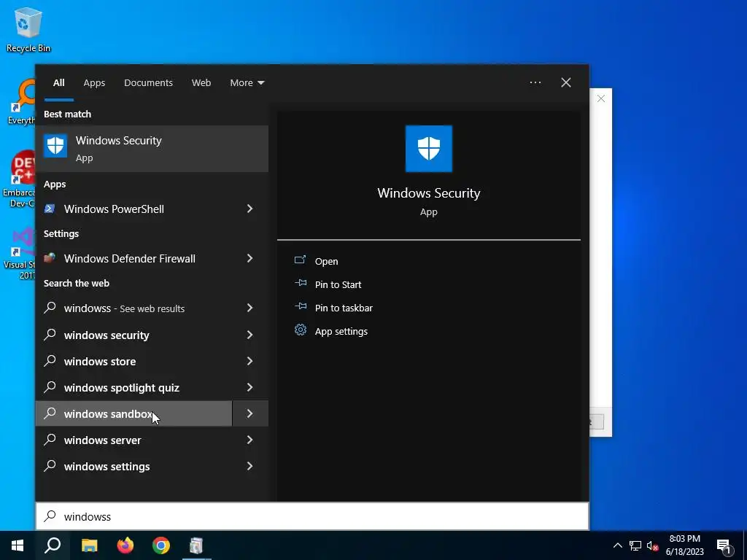
Task: Switch to the All tab
Action: (58, 83)
